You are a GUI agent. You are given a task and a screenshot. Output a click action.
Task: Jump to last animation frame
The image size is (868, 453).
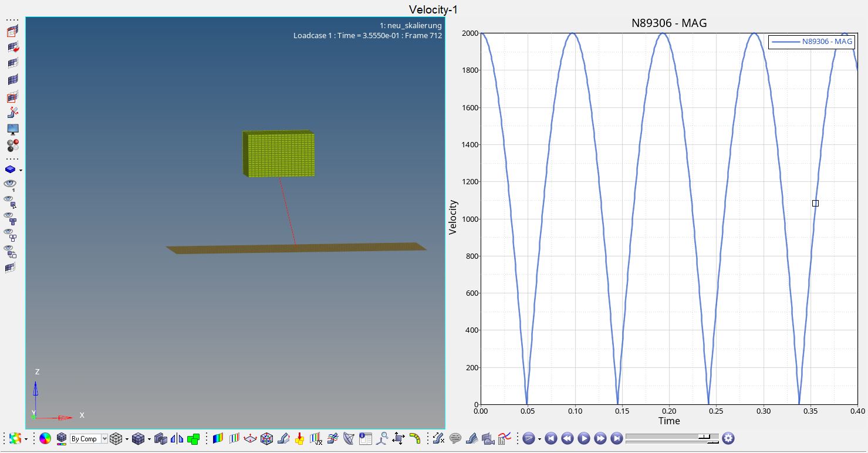[616, 438]
